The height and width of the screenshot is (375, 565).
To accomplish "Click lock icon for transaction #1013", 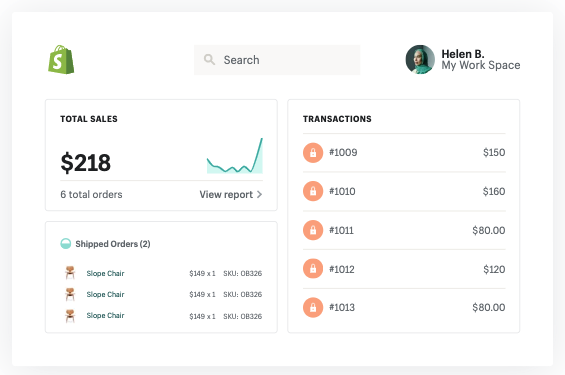I will tap(313, 307).
